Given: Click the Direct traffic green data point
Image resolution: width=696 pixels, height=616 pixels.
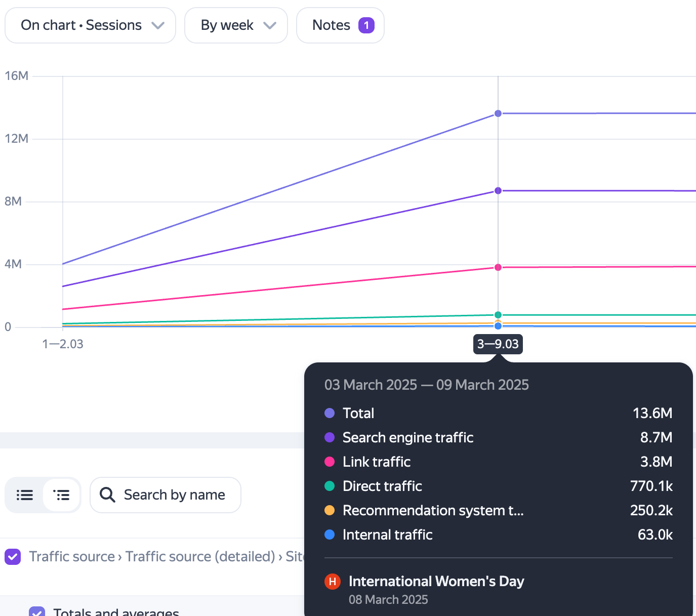Looking at the screenshot, I should (498, 315).
